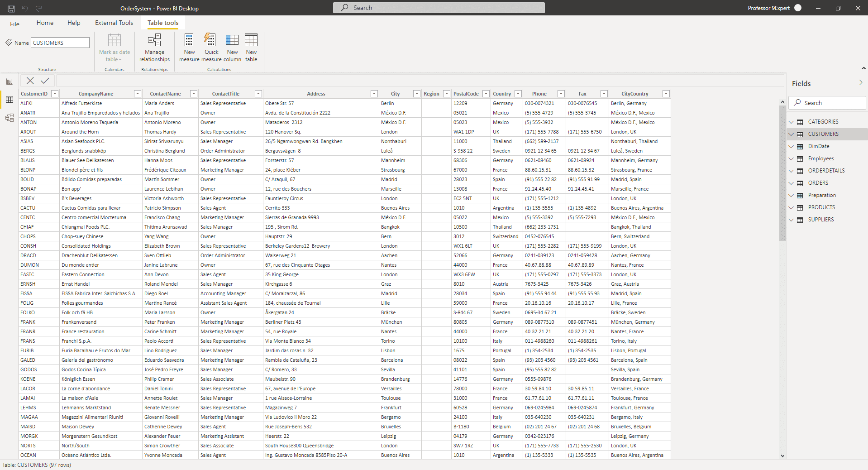Create a New measure
Screen dimensions: 868x470
[189, 47]
